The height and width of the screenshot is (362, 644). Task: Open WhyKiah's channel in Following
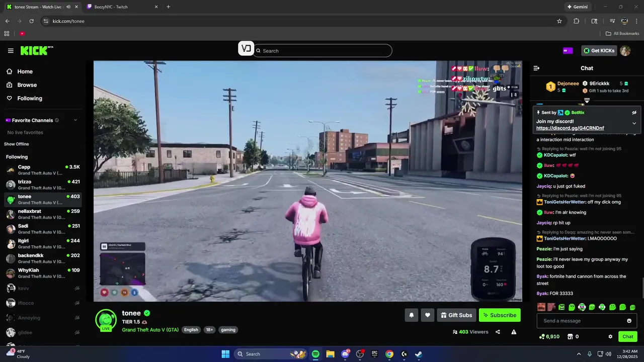click(43, 273)
